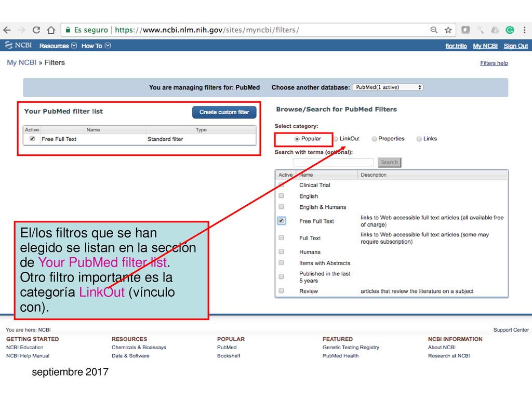Enable the Full Text filter checkbox
532x399 pixels.
point(281,237)
